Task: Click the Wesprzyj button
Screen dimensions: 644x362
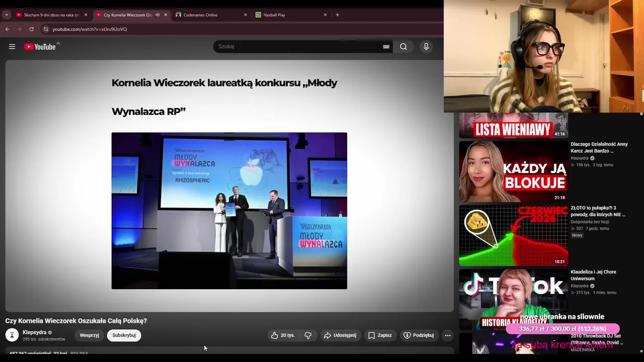Action: [x=90, y=335]
